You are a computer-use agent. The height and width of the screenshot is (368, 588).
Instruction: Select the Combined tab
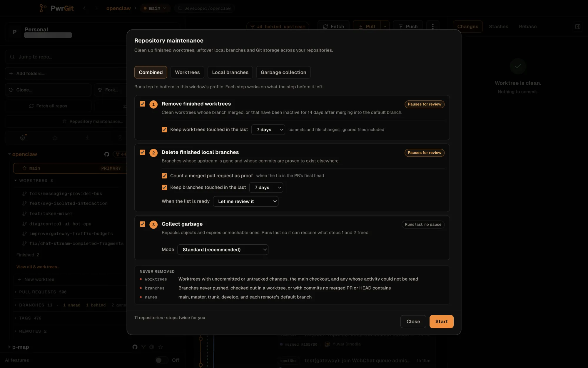pyautogui.click(x=151, y=72)
